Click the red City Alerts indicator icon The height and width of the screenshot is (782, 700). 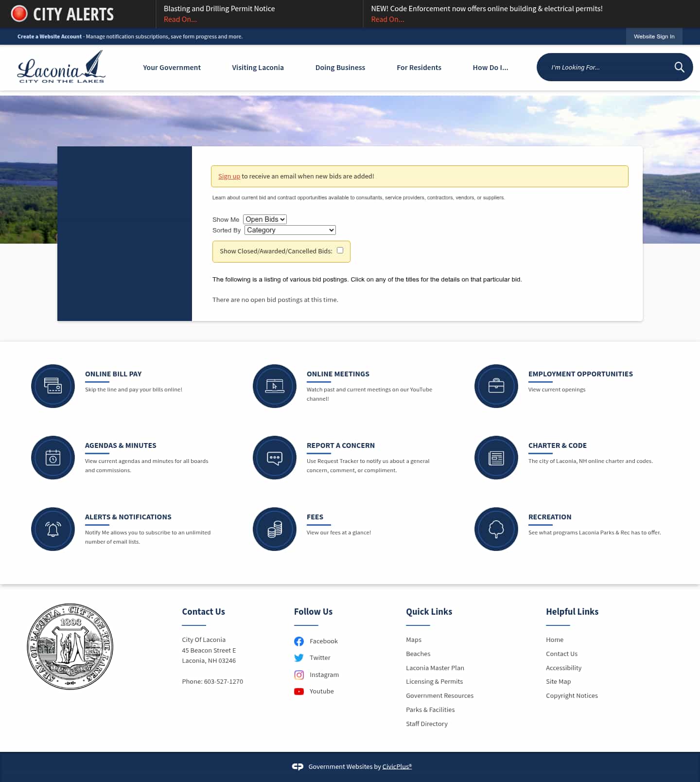19,14
